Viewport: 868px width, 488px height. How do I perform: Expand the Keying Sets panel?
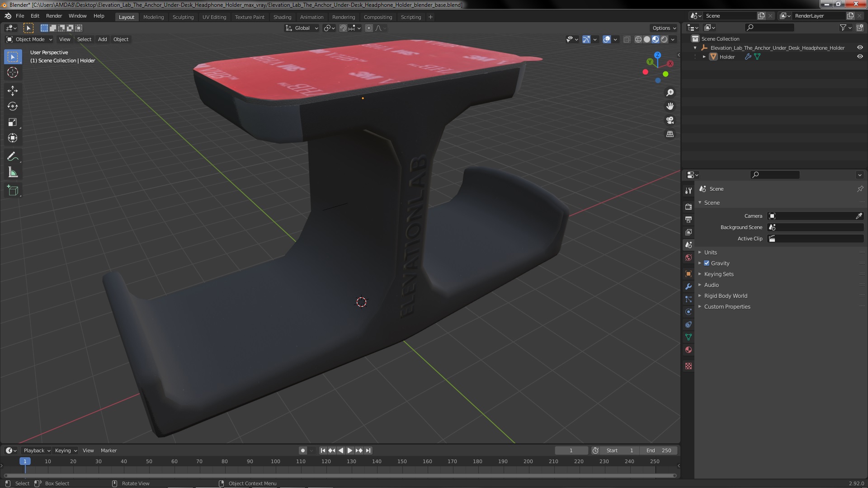coord(718,274)
